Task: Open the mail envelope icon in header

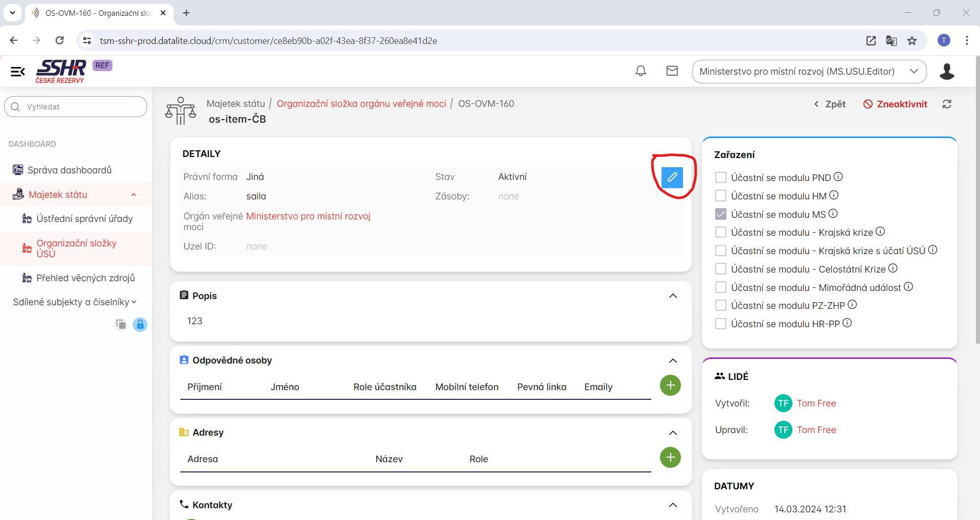Action: pyautogui.click(x=672, y=71)
